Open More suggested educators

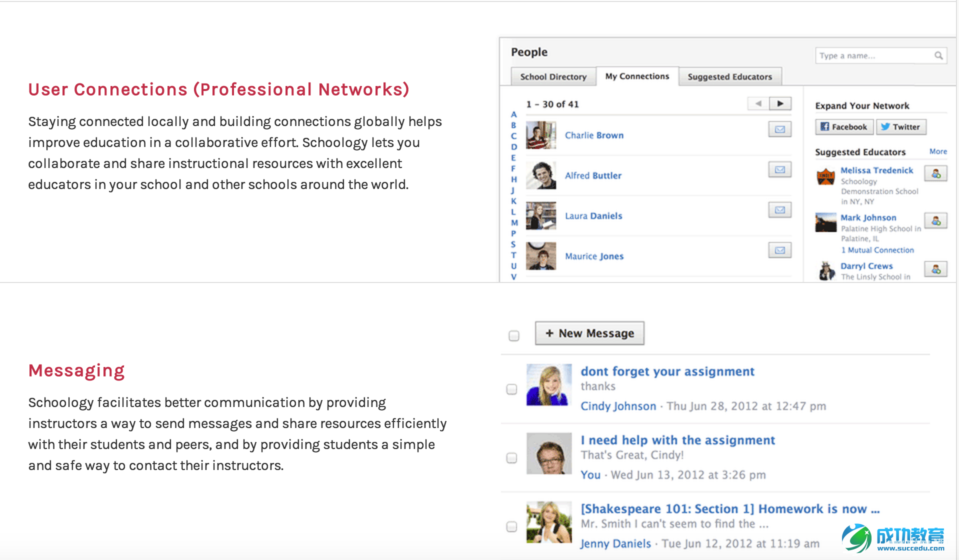(937, 151)
